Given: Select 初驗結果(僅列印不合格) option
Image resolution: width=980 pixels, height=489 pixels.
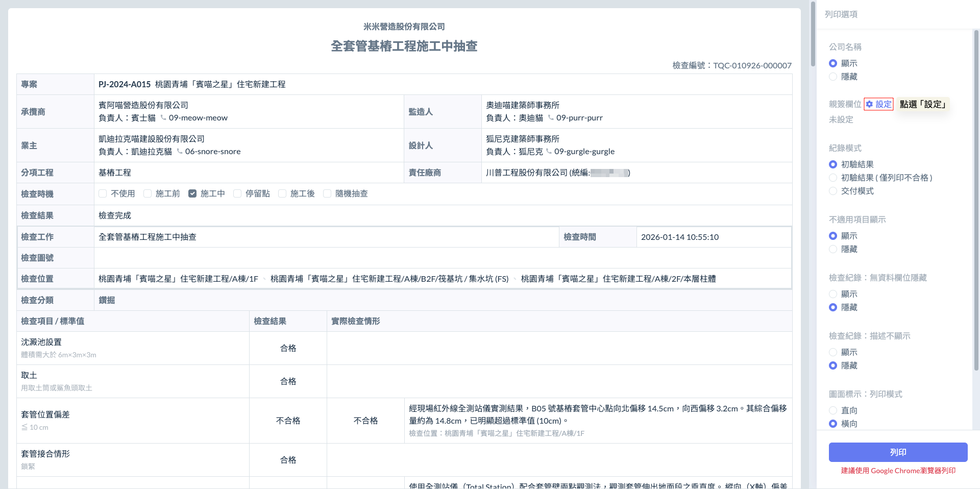Looking at the screenshot, I should [x=833, y=178].
